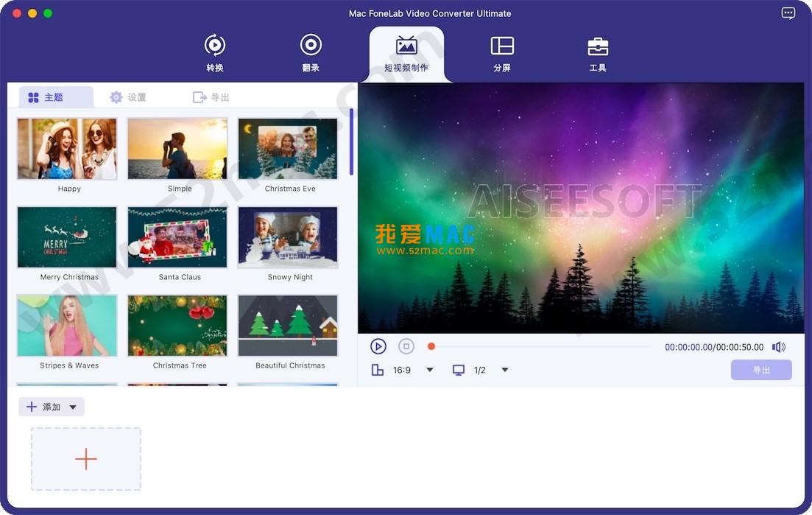Choose the Happy theme thumbnail
The height and width of the screenshot is (515, 812).
click(67, 149)
